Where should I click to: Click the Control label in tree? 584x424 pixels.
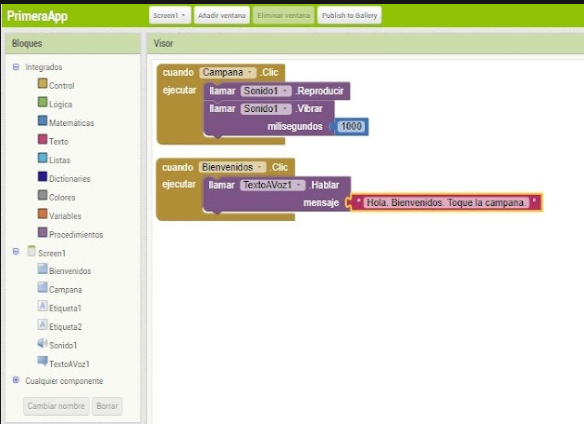[x=62, y=86]
